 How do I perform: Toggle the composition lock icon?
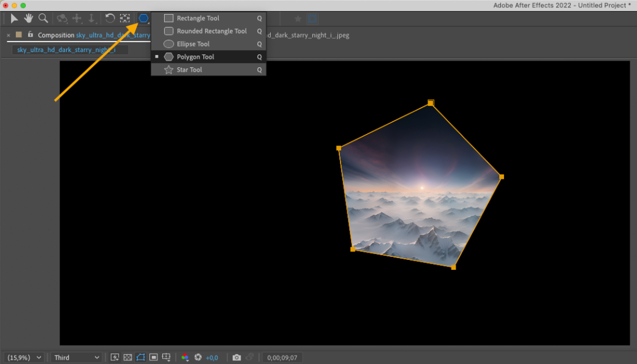pyautogui.click(x=31, y=35)
